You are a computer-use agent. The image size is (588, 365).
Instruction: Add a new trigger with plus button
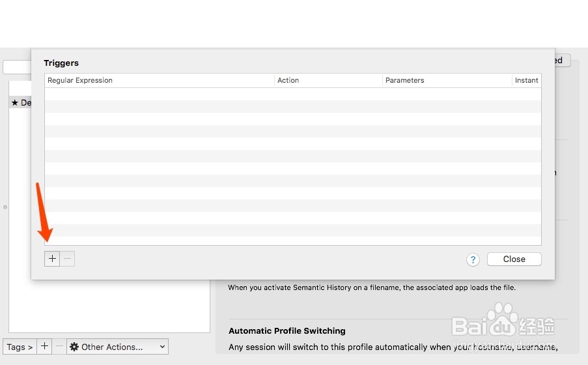point(52,259)
